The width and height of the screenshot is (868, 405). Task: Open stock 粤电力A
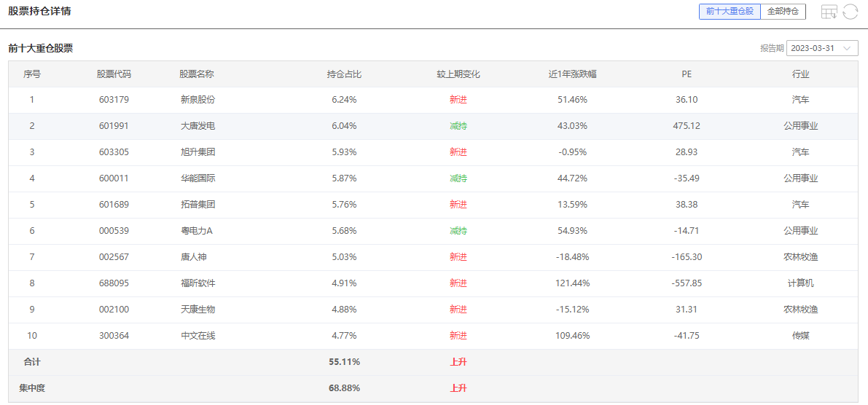pyautogui.click(x=197, y=231)
